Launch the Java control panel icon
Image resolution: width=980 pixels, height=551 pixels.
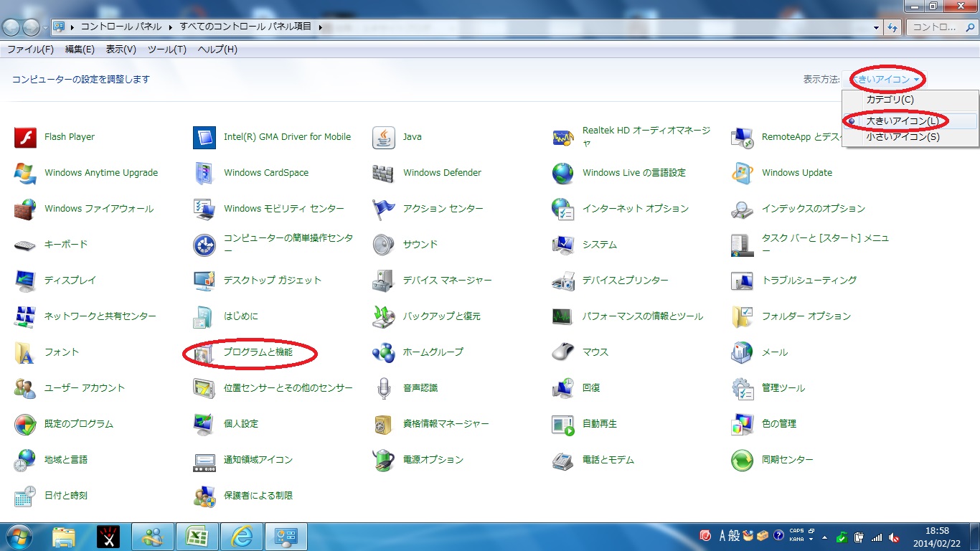click(x=384, y=137)
